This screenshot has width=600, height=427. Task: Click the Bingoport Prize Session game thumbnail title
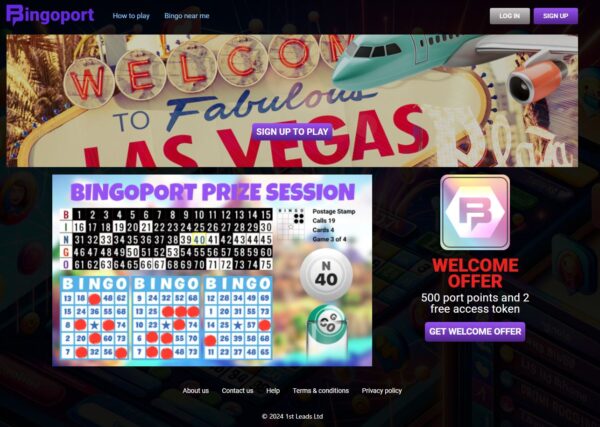[212, 192]
